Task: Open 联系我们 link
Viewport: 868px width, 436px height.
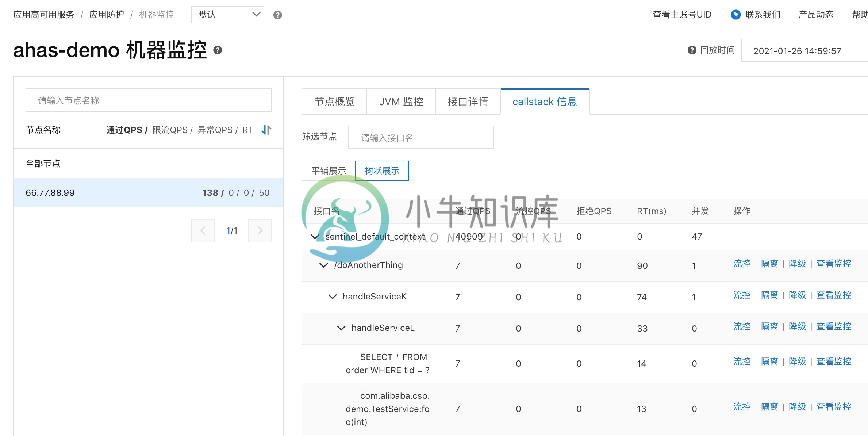Action: point(763,15)
